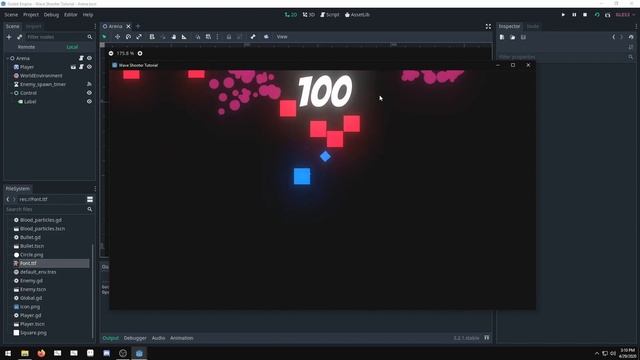Load an existing resource in Inspector
Viewport: 640px width, 360px height.
[513, 37]
